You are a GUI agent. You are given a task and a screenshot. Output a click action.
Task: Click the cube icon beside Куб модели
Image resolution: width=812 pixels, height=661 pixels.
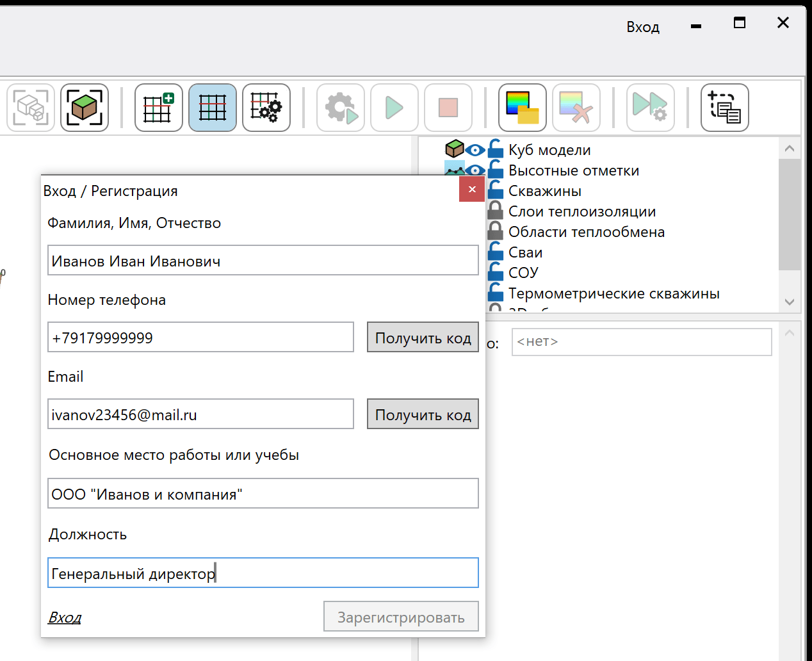[455, 149]
